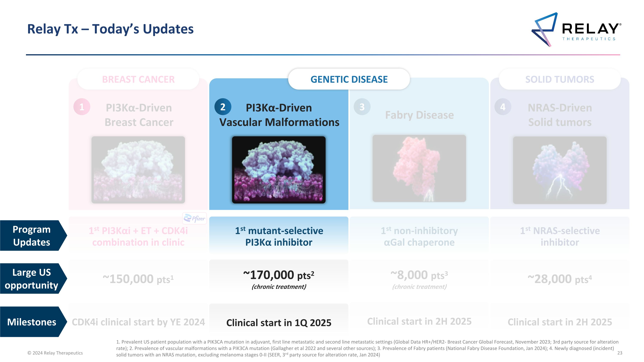Viewport: 644px width, 362px height.
Task: Click the Relay Therapeutics logo
Action: click(x=576, y=30)
